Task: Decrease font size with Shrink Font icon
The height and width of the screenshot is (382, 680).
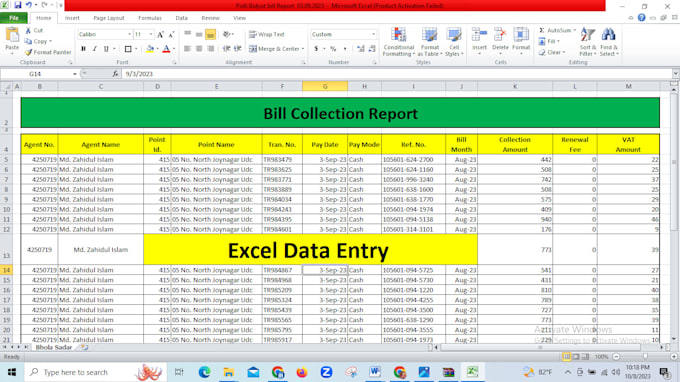Action: point(171,34)
